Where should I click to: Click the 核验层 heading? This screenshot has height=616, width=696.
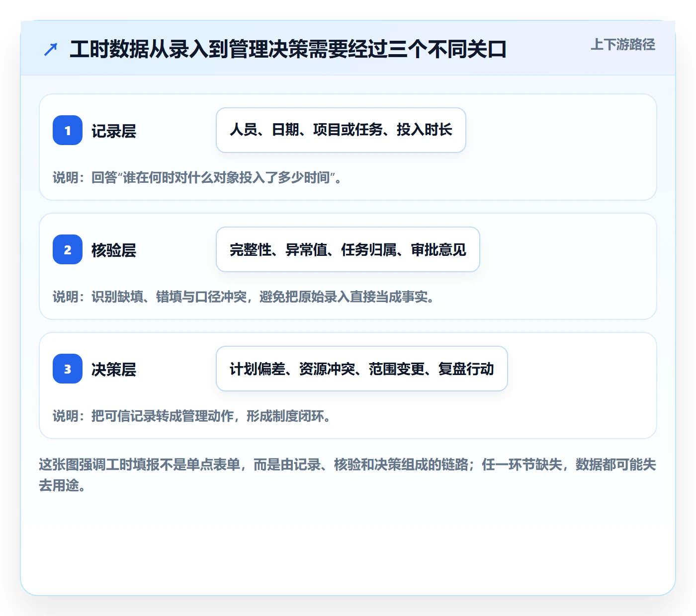(x=114, y=250)
